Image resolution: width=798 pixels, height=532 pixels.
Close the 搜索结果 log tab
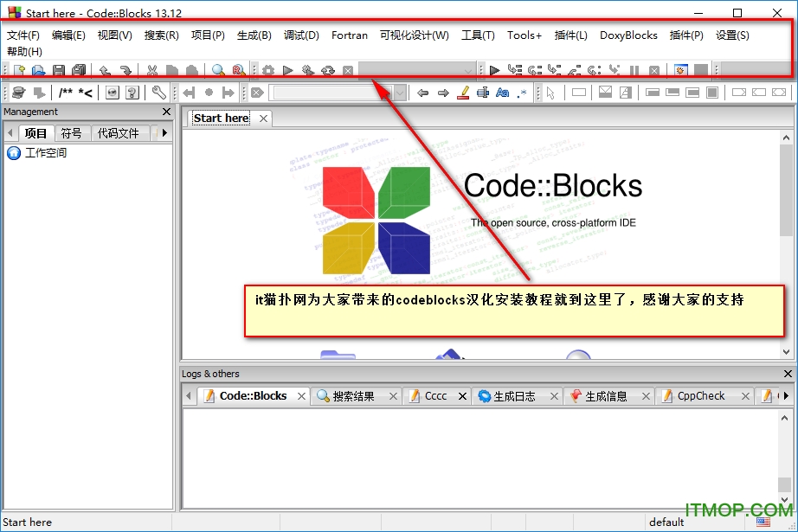(395, 395)
